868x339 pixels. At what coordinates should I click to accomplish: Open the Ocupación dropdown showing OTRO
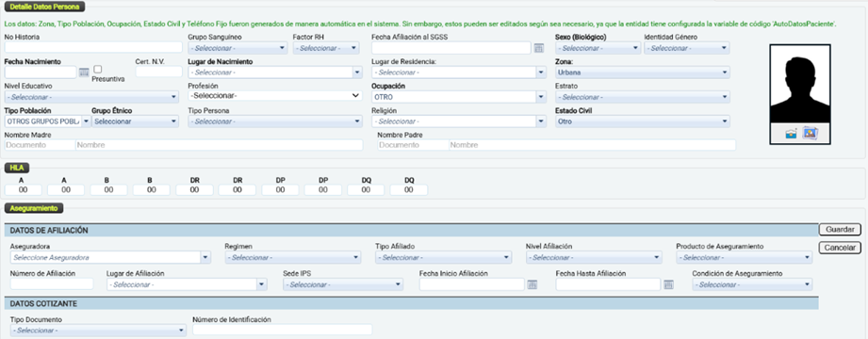point(459,97)
